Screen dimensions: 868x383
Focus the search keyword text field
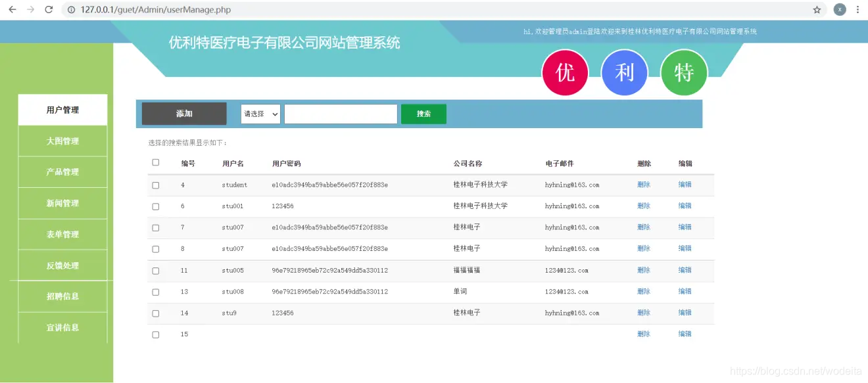341,114
